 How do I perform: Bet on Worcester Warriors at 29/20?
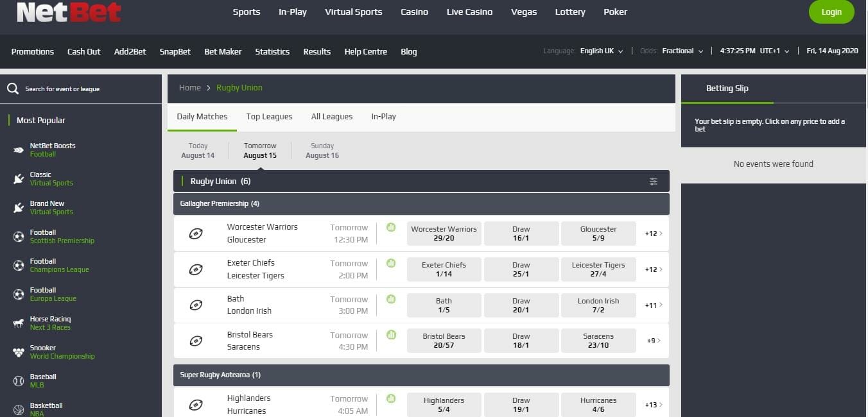[444, 234]
